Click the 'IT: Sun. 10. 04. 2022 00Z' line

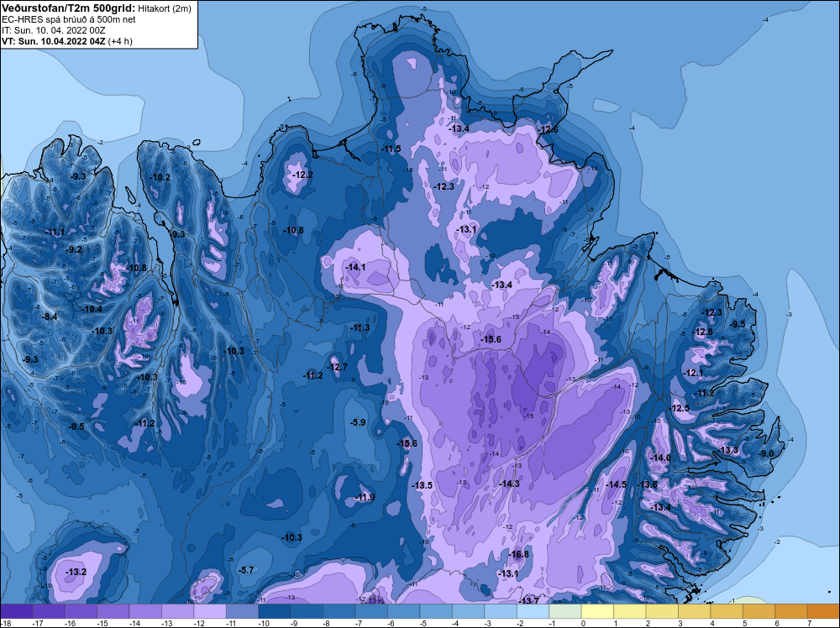[x=54, y=30]
